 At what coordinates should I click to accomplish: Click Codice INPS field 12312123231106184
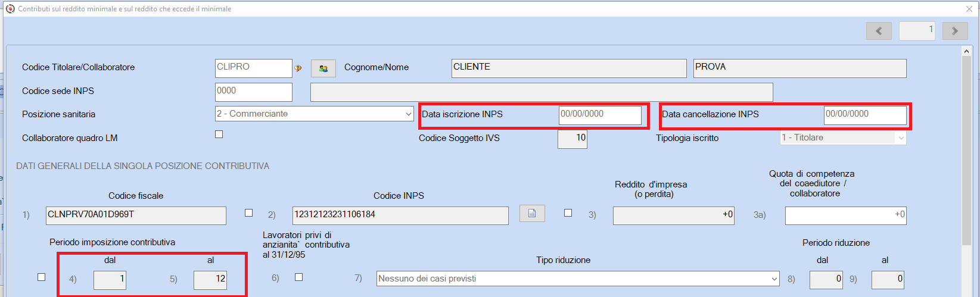click(400, 215)
